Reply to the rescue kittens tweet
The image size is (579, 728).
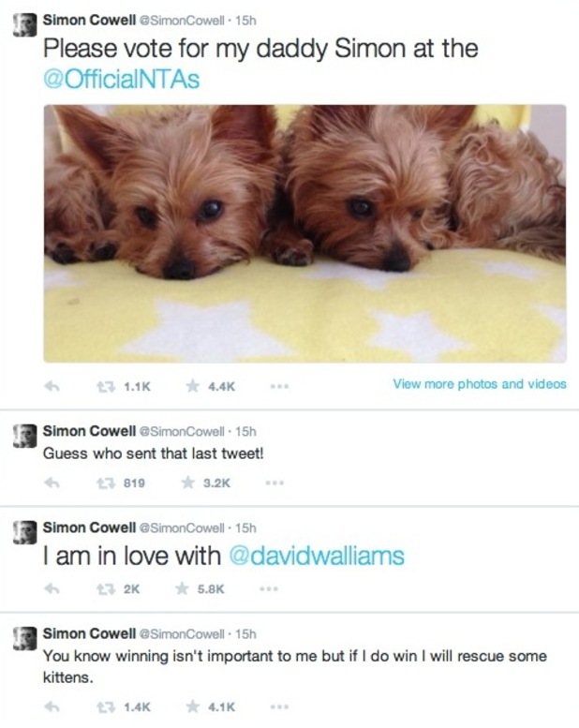(52, 707)
